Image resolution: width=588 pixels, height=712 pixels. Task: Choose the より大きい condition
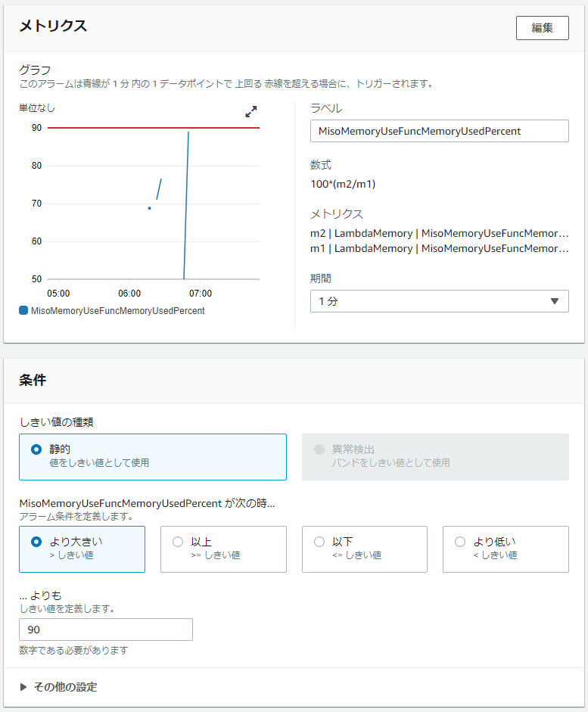click(36, 542)
